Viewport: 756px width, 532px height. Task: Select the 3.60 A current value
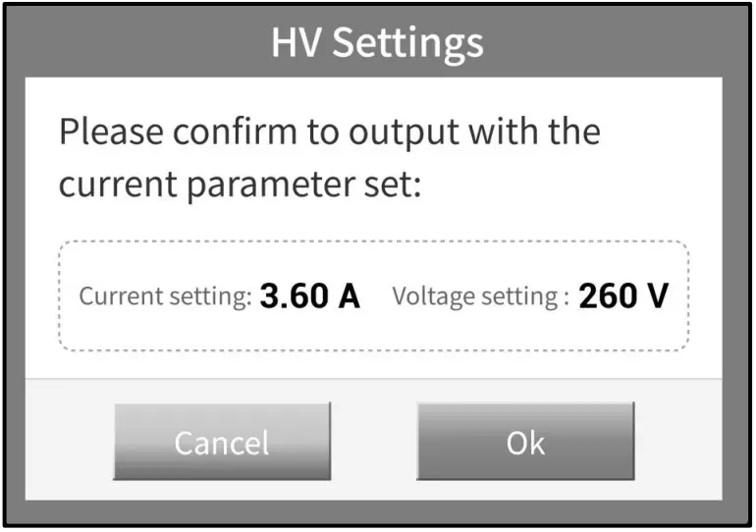[309, 295]
